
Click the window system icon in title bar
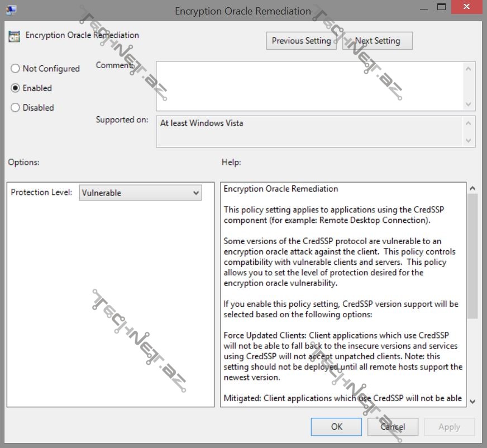pyautogui.click(x=11, y=9)
